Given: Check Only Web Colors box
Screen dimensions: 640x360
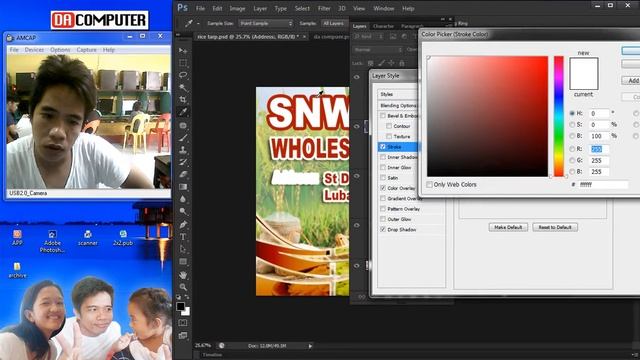Looking at the screenshot, I should coord(429,184).
